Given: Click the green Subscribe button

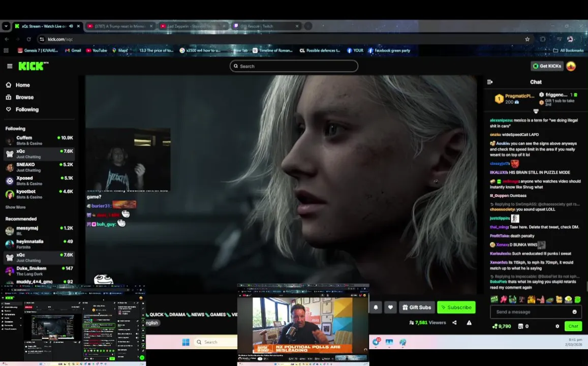Looking at the screenshot, I should coord(456,307).
